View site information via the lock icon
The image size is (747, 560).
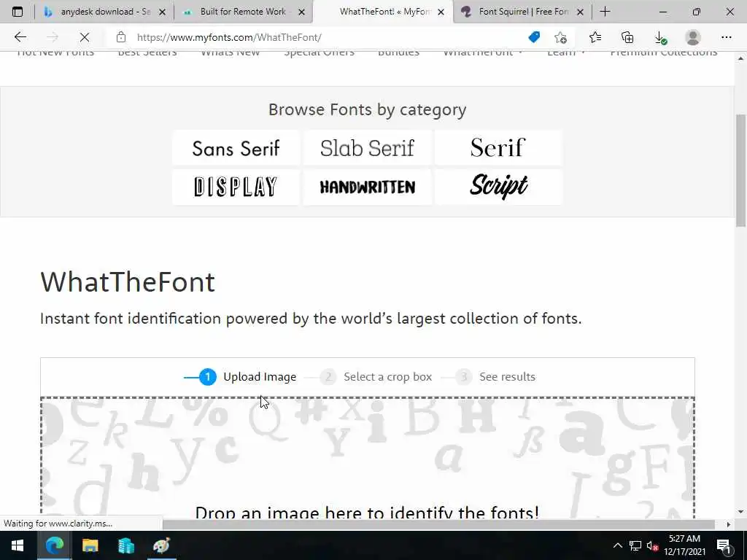(121, 37)
